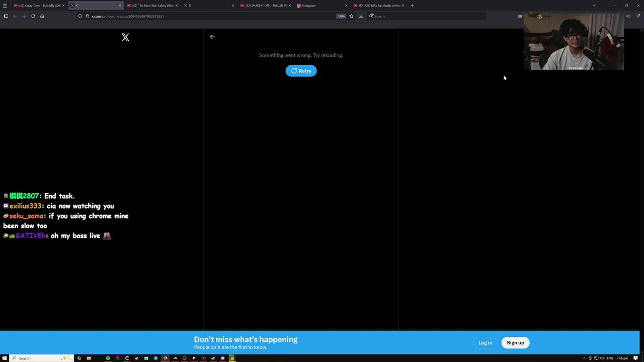Viewport: 644px width, 362px height.
Task: Click the webcam overlay thumbnail
Action: point(574,42)
